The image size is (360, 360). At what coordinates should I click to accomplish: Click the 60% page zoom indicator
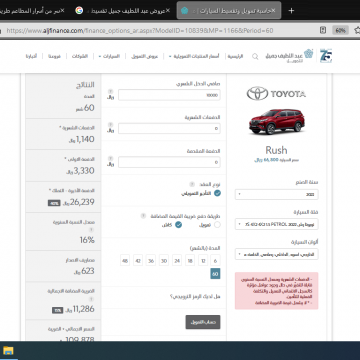(x=340, y=30)
